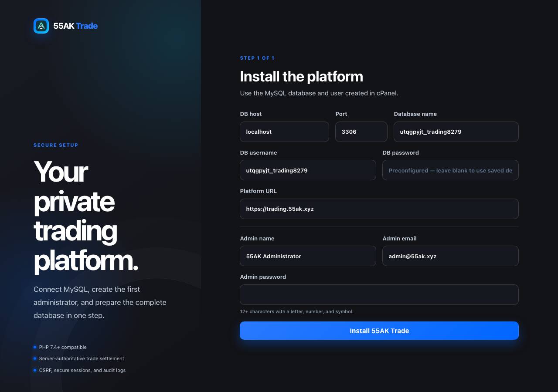Click the Admin email input
The height and width of the screenshot is (392, 558).
(450, 256)
